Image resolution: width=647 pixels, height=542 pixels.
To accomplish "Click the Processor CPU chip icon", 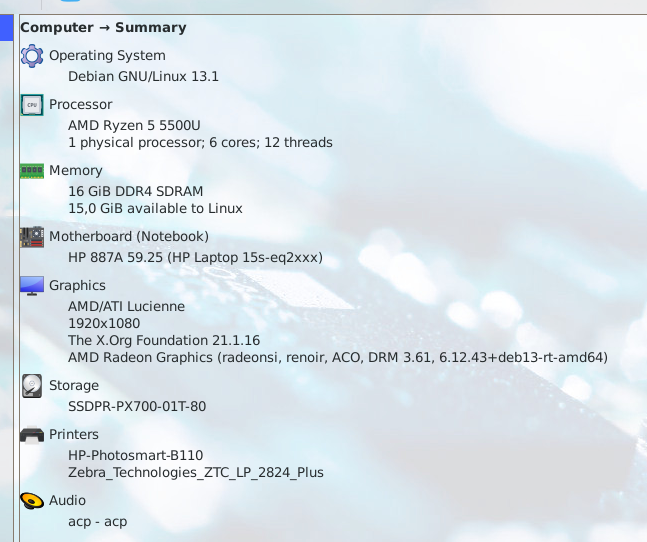I will pyautogui.click(x=32, y=105).
